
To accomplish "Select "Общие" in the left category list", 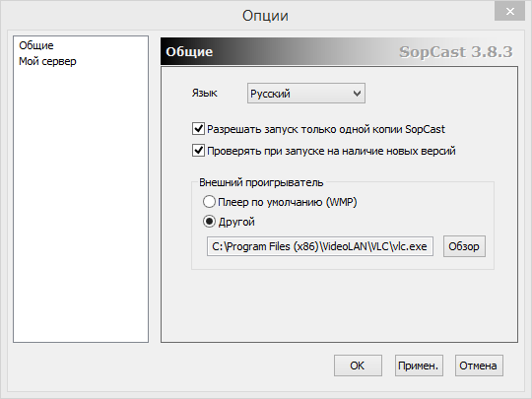I will click(36, 45).
